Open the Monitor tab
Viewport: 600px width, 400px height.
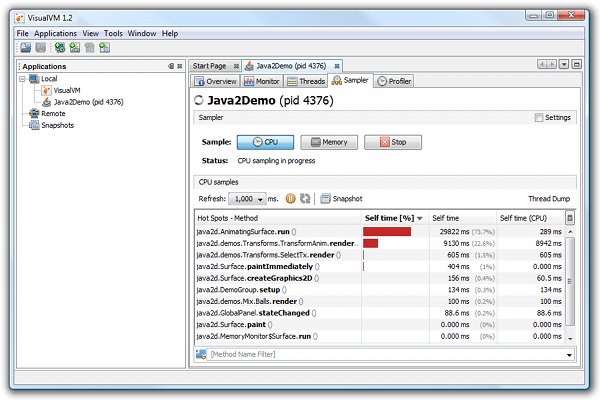tap(262, 81)
